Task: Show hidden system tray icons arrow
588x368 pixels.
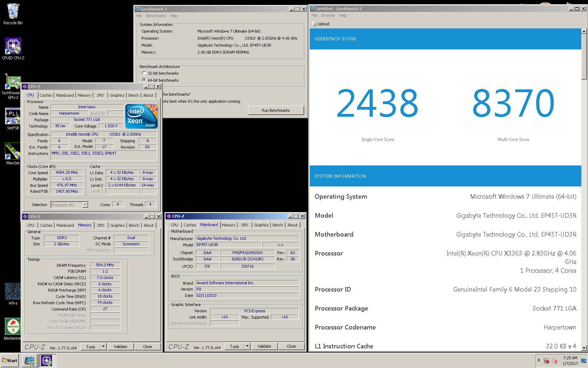Action: pos(539,360)
